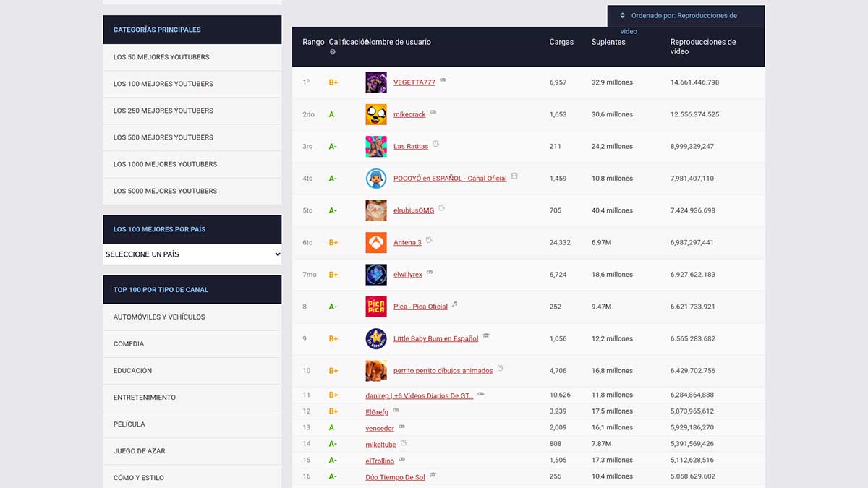Viewport: 868px width, 488px height.
Task: Click the Little Baby Bum star icon
Action: pos(375,338)
